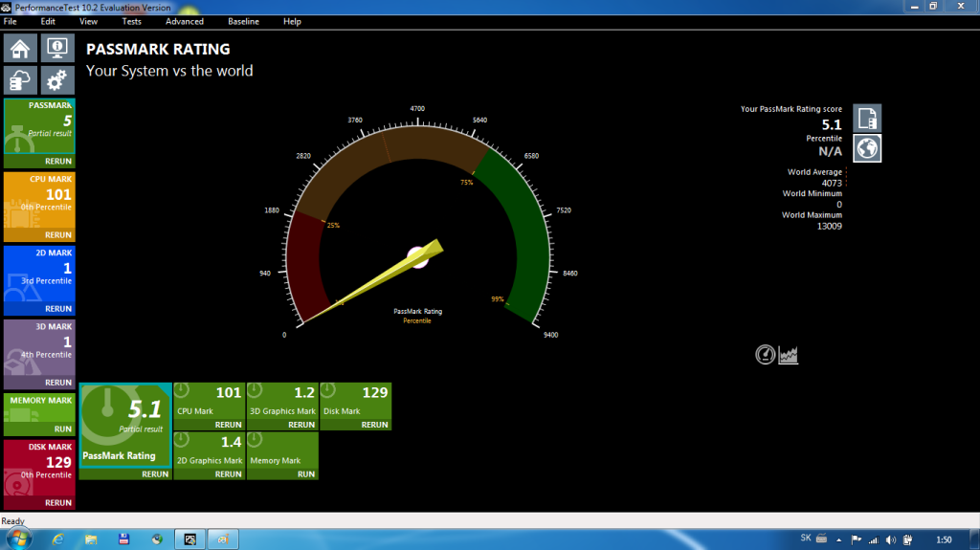Open the Baseline menu
980x550 pixels.
pos(243,21)
